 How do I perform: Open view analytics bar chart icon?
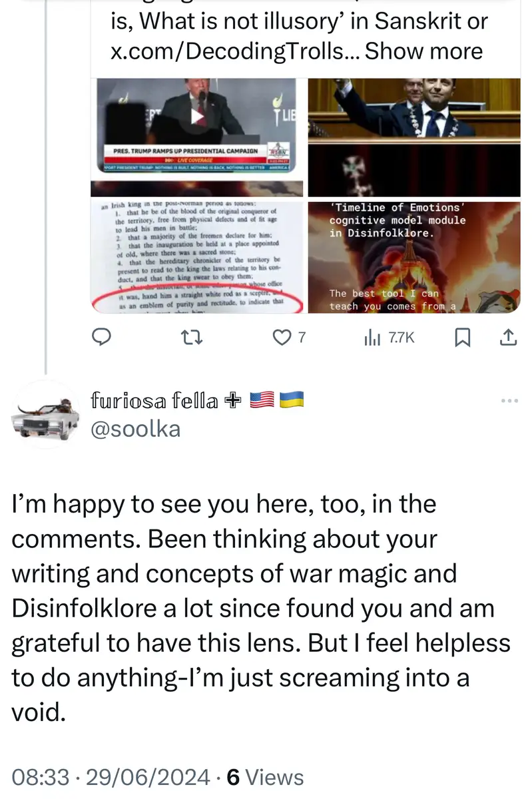371,339
